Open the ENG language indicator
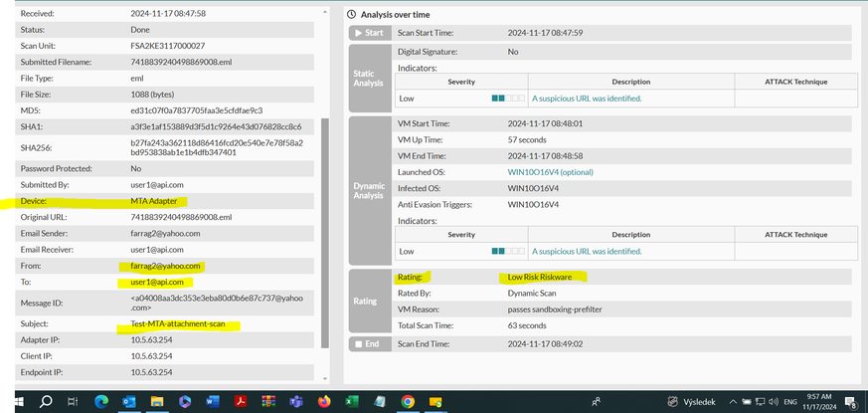This screenshot has width=868, height=413. click(x=791, y=402)
